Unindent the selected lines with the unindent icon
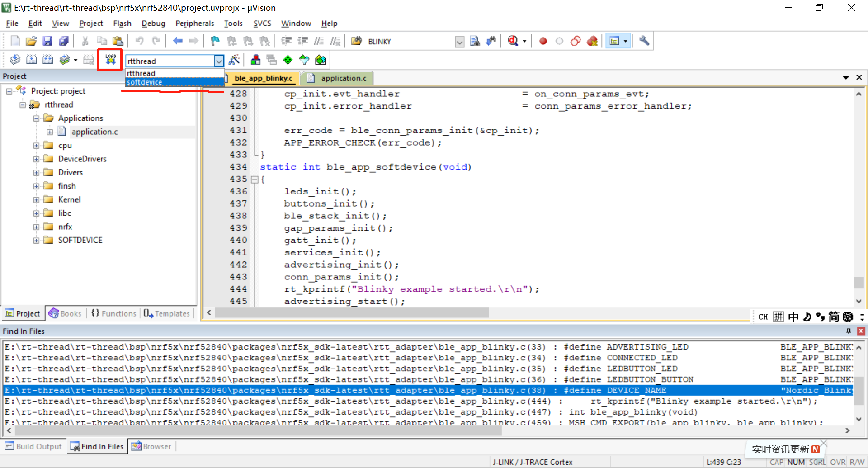Screen dimensions: 868x468 point(302,41)
